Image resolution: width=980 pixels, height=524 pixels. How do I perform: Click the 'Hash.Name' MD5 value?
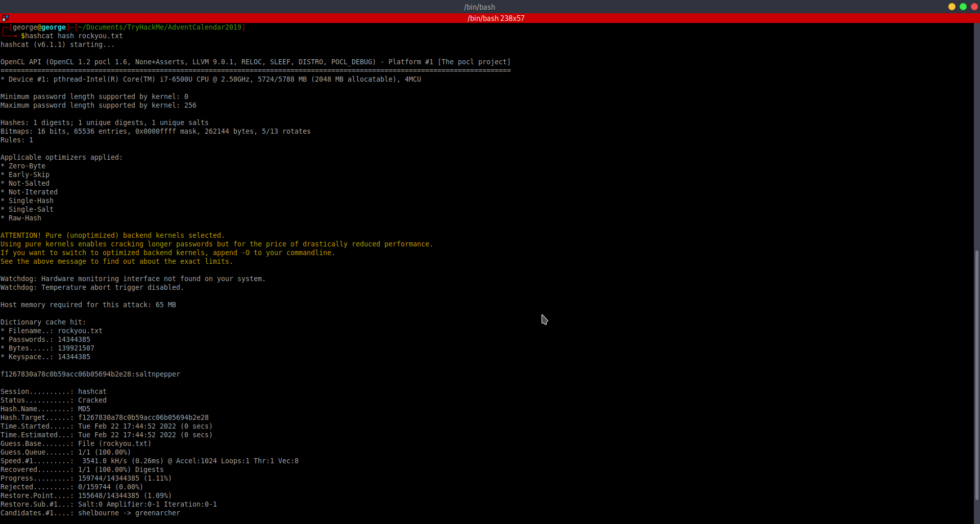tap(84, 409)
